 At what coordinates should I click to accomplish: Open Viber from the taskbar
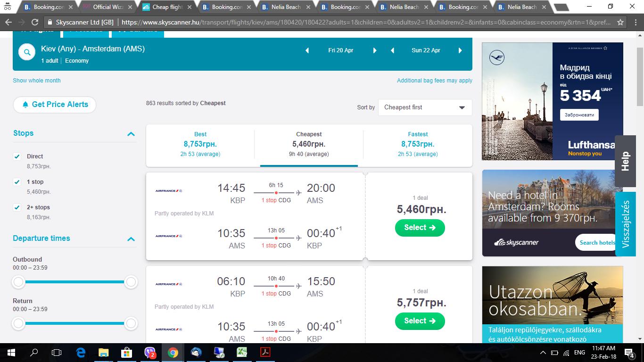150,352
